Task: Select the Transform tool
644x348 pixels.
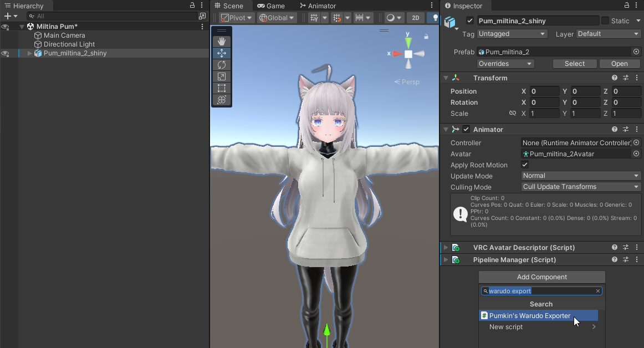Action: (x=221, y=99)
